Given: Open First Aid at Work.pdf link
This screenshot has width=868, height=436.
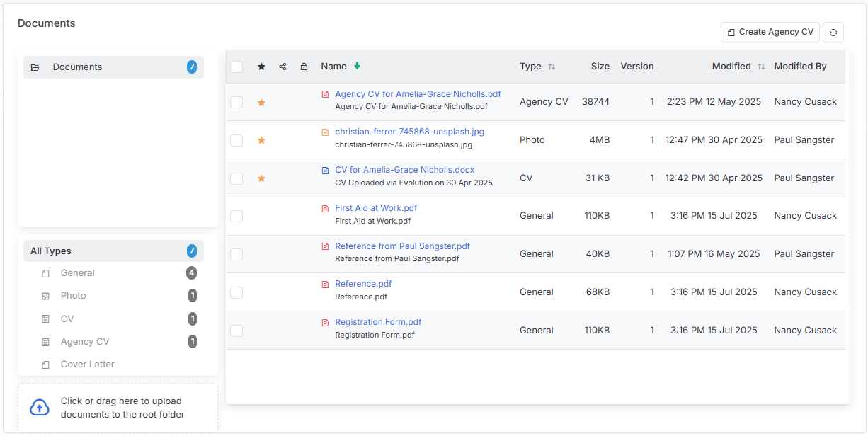Looking at the screenshot, I should 376,208.
